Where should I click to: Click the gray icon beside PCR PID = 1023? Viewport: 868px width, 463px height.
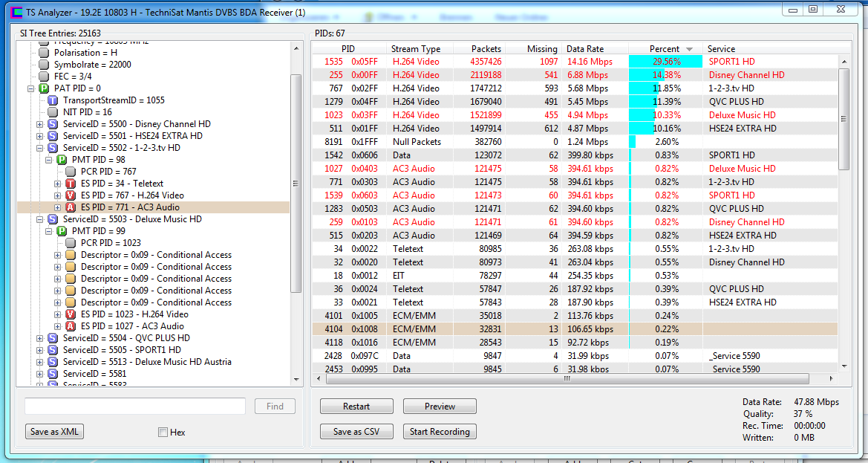[x=71, y=243]
